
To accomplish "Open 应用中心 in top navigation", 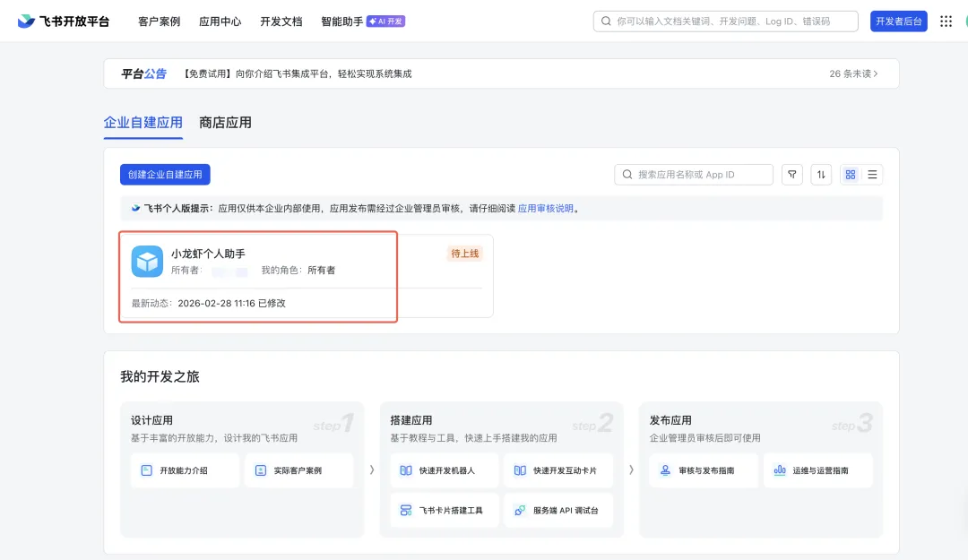I will click(x=220, y=22).
